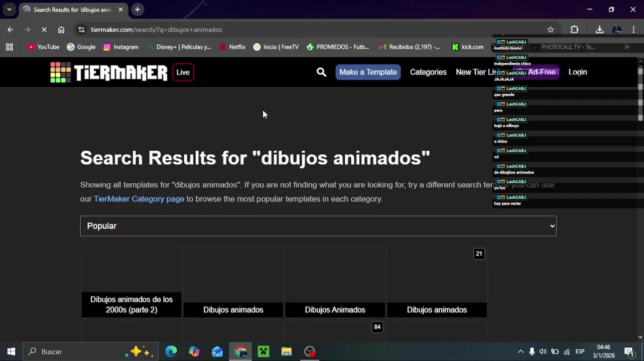
Task: Click the Live button beside the logo
Action: click(x=183, y=72)
